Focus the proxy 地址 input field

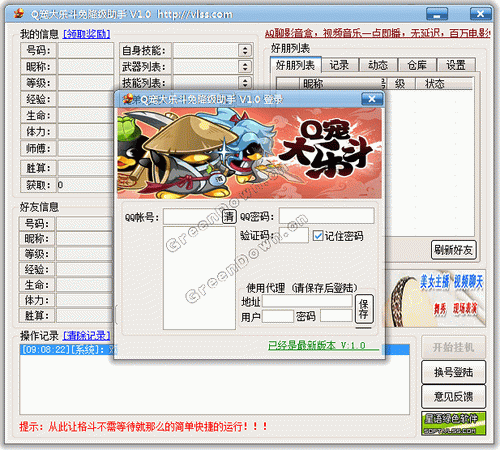coord(307,301)
